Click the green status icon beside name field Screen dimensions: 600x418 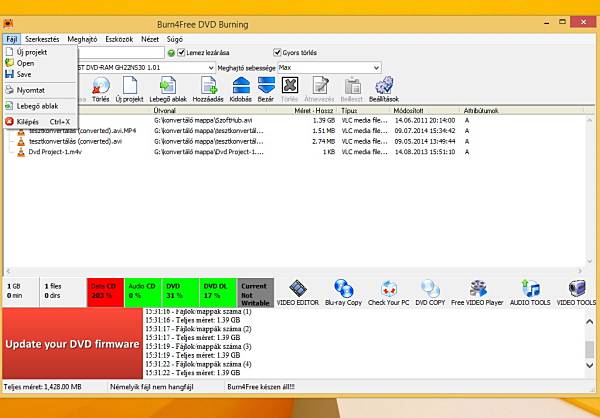[x=171, y=53]
